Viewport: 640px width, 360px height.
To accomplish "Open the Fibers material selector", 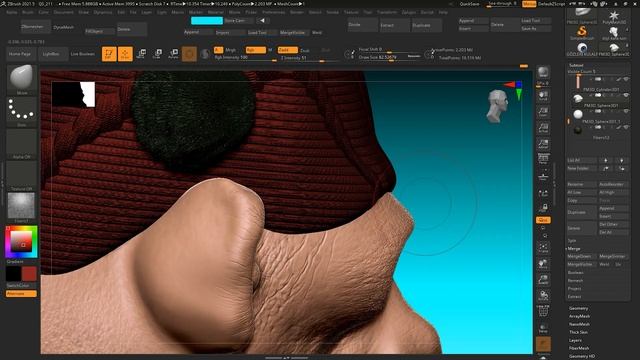I will coord(22,207).
